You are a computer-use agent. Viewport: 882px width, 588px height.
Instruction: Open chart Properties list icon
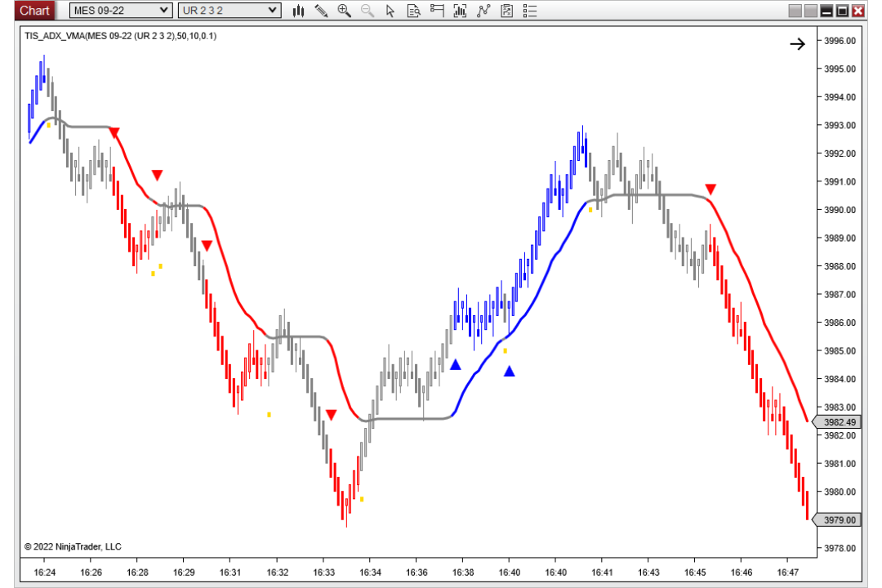coord(530,11)
